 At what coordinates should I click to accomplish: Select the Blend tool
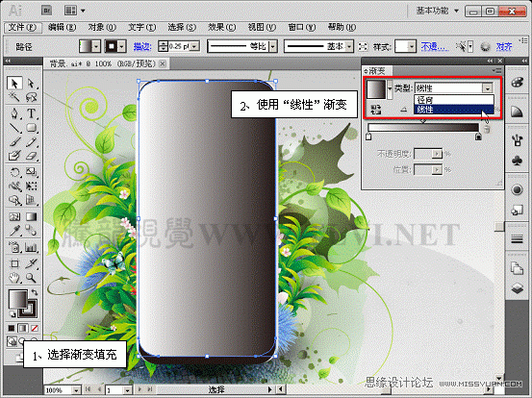click(x=31, y=231)
